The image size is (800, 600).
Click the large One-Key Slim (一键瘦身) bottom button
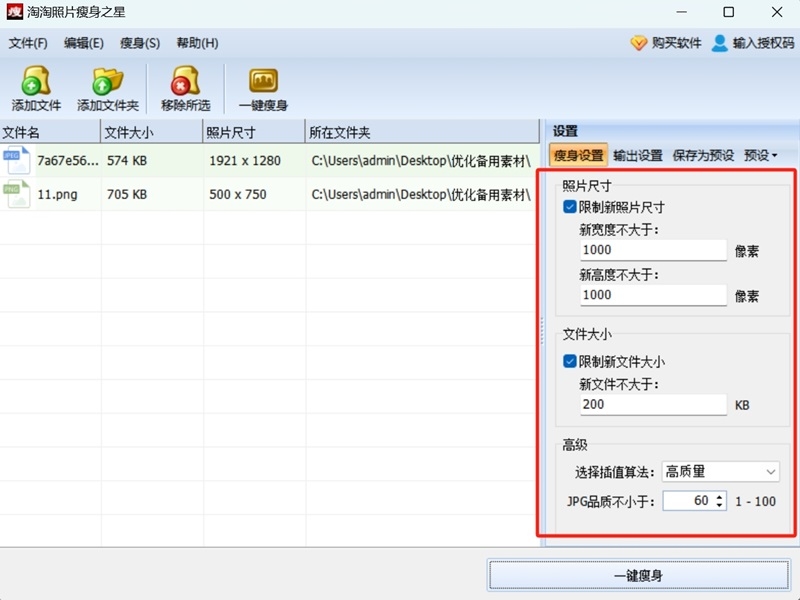(x=638, y=576)
